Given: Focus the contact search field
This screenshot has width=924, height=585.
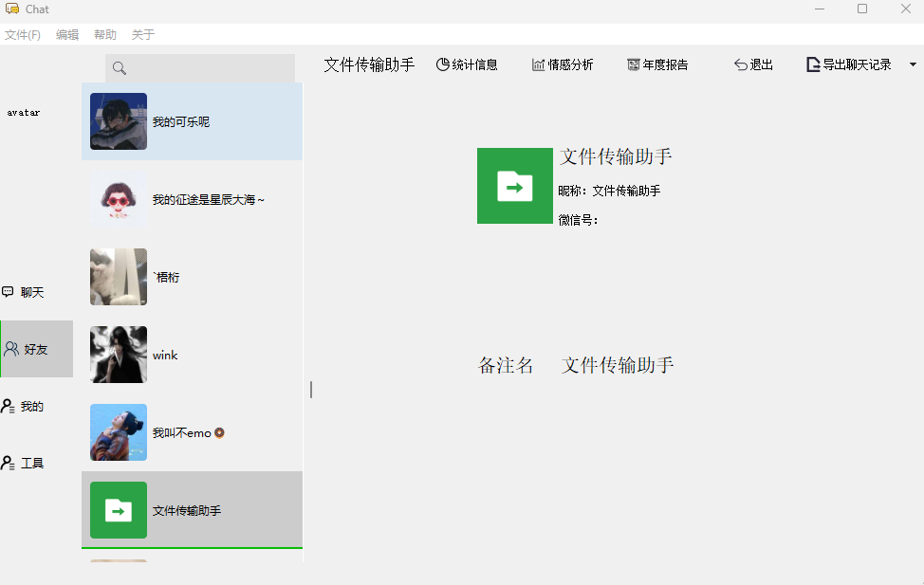Looking at the screenshot, I should coord(200,68).
